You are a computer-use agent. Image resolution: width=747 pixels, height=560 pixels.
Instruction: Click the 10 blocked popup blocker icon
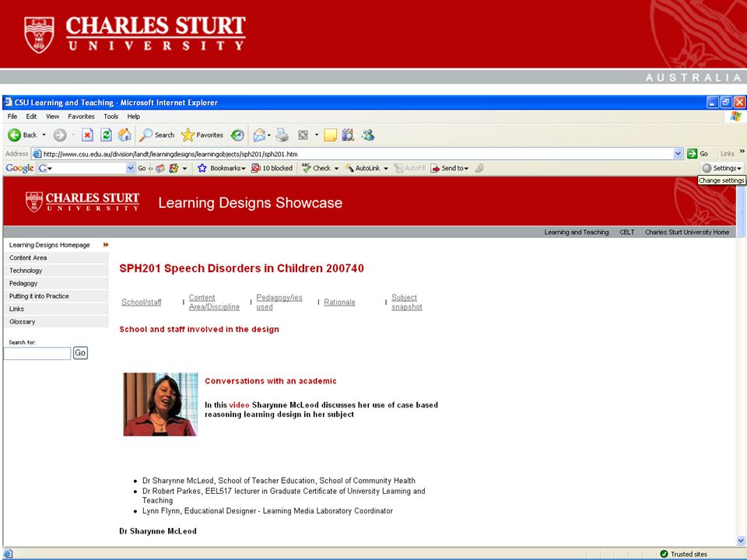coord(272,168)
